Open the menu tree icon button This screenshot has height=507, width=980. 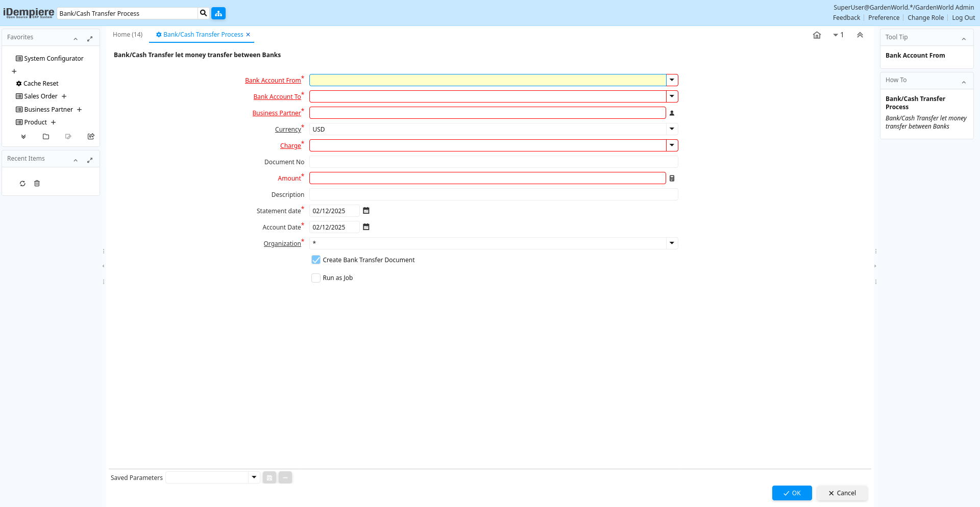tap(218, 13)
